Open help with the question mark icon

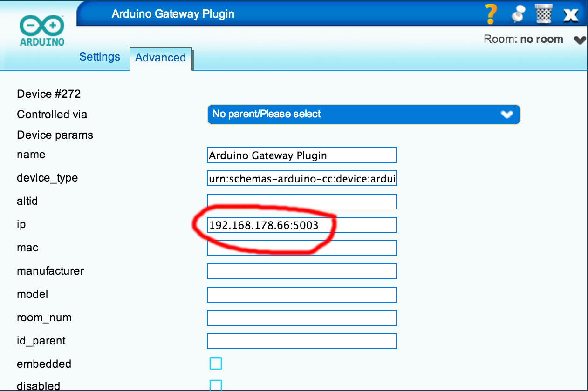[x=491, y=14]
